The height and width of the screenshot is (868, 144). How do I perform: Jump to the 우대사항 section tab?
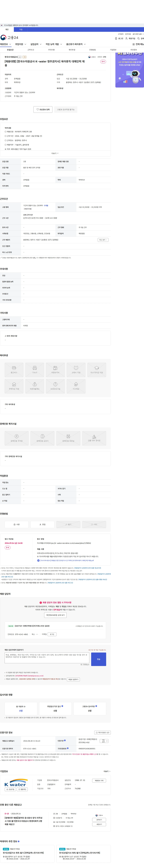click(51, 50)
